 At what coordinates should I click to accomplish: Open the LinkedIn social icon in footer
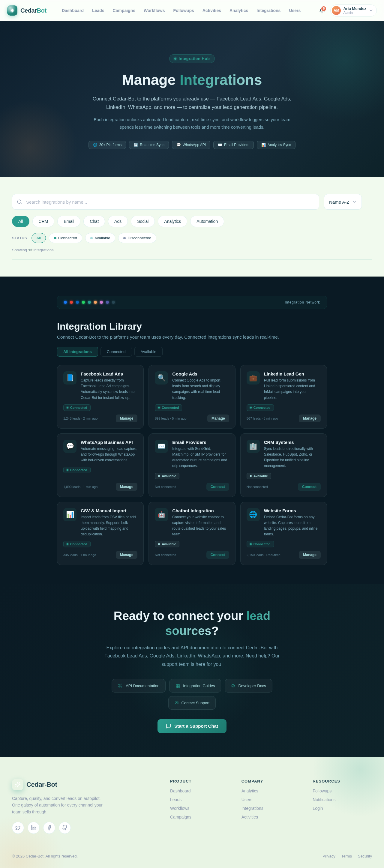click(x=33, y=828)
